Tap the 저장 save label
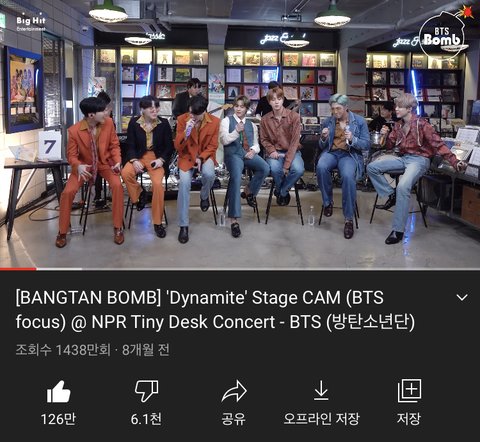This screenshot has width=480, height=442. click(x=409, y=419)
